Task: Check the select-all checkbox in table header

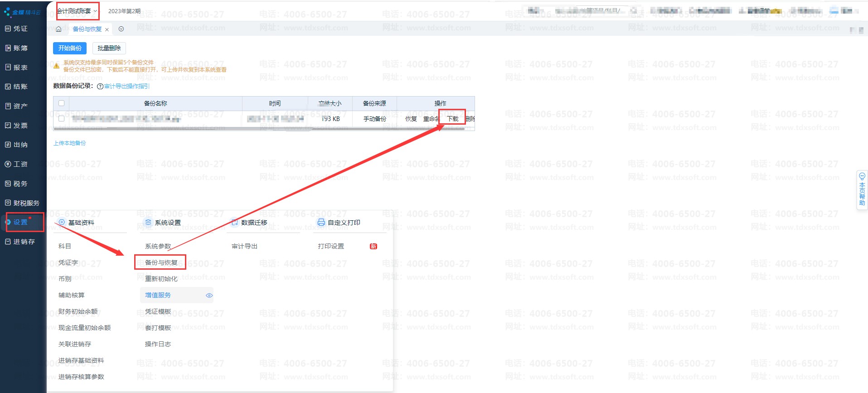Action: click(x=62, y=103)
